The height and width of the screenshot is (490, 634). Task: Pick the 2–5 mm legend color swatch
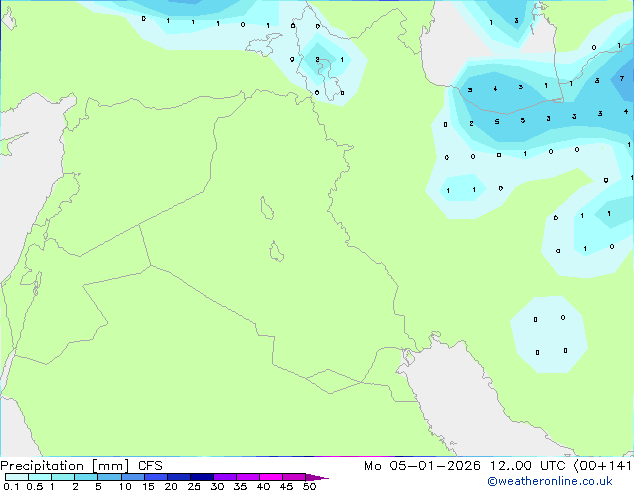tap(86, 477)
